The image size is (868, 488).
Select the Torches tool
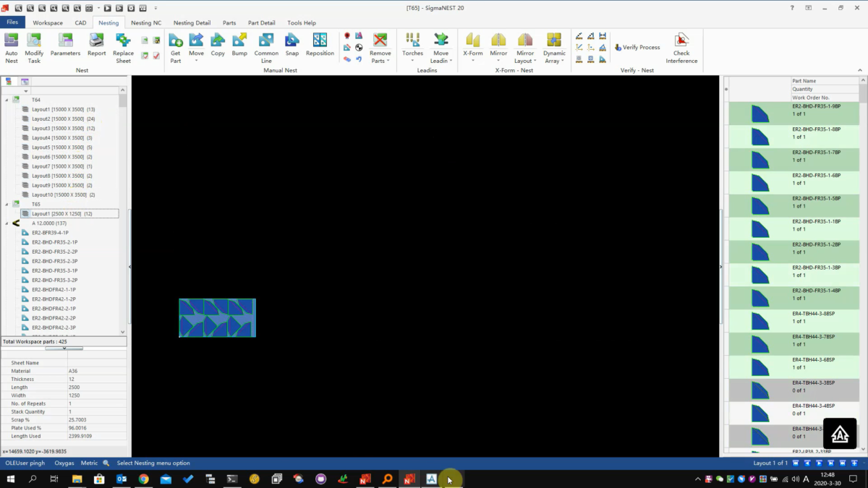click(413, 43)
